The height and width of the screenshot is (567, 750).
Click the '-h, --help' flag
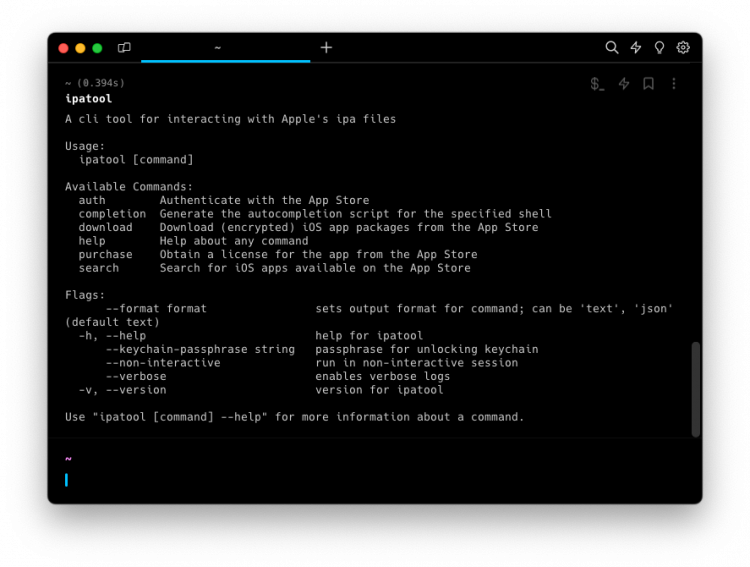(x=112, y=335)
